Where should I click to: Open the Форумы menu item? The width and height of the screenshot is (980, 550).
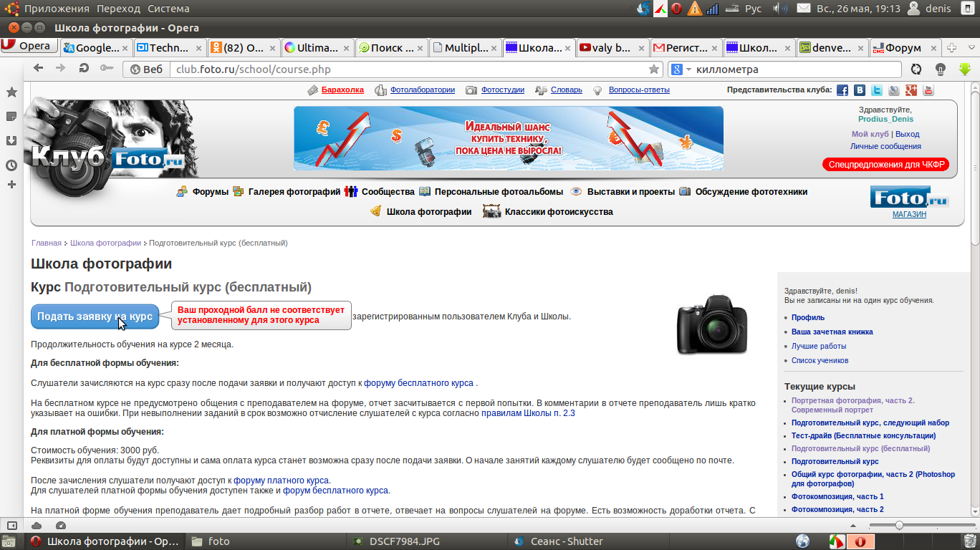click(210, 192)
